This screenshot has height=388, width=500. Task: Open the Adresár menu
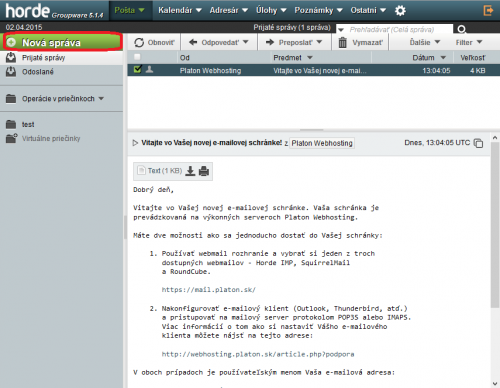tap(229, 10)
